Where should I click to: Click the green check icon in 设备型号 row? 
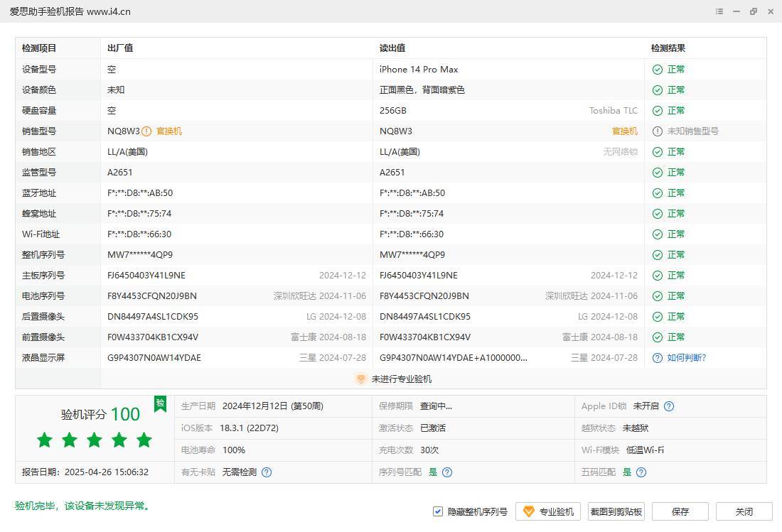pos(658,70)
